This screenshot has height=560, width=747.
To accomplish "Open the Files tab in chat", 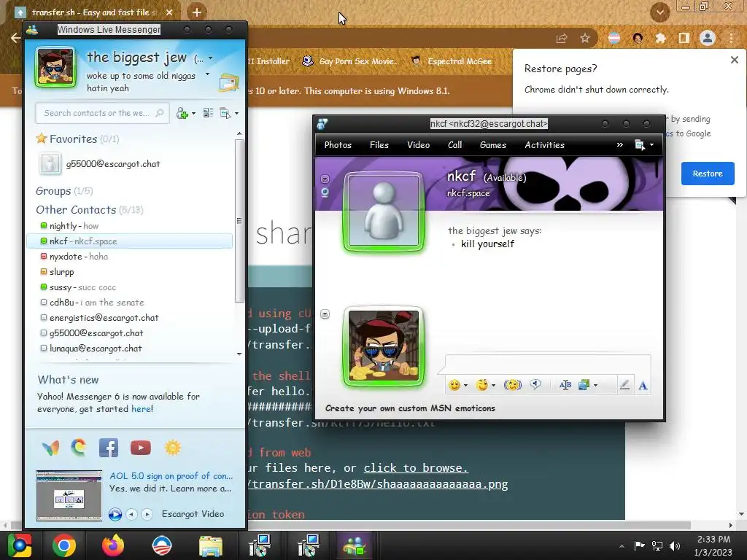I will (x=379, y=145).
